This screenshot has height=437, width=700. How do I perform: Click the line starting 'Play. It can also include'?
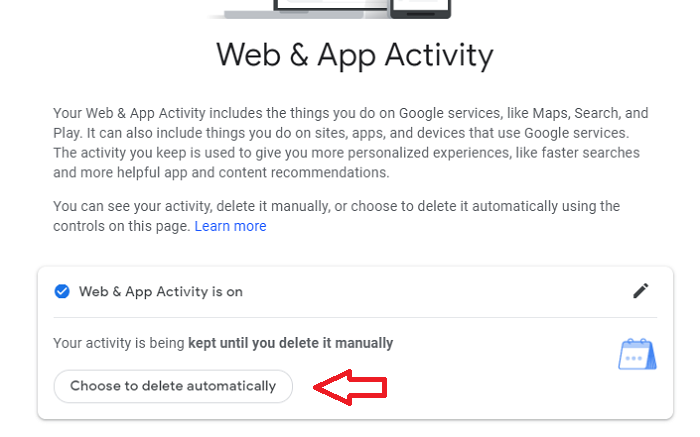click(x=341, y=133)
